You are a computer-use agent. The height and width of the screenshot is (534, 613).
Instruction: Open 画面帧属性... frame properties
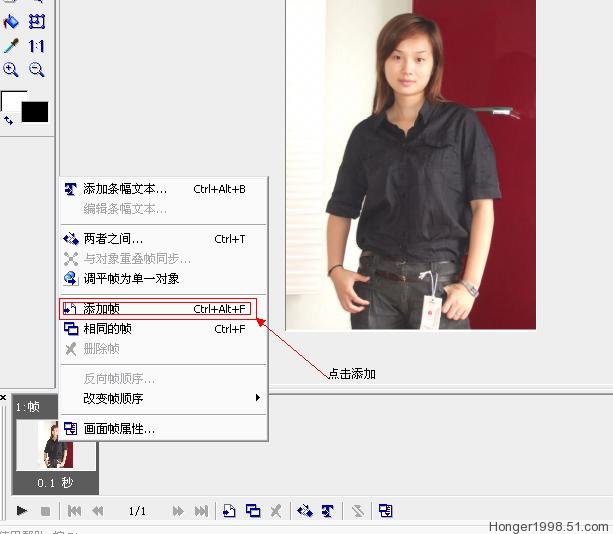[x=163, y=429]
